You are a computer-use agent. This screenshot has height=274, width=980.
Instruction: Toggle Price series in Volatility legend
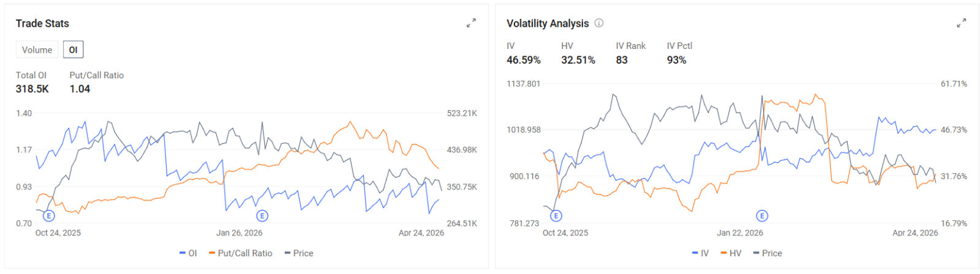click(x=767, y=253)
